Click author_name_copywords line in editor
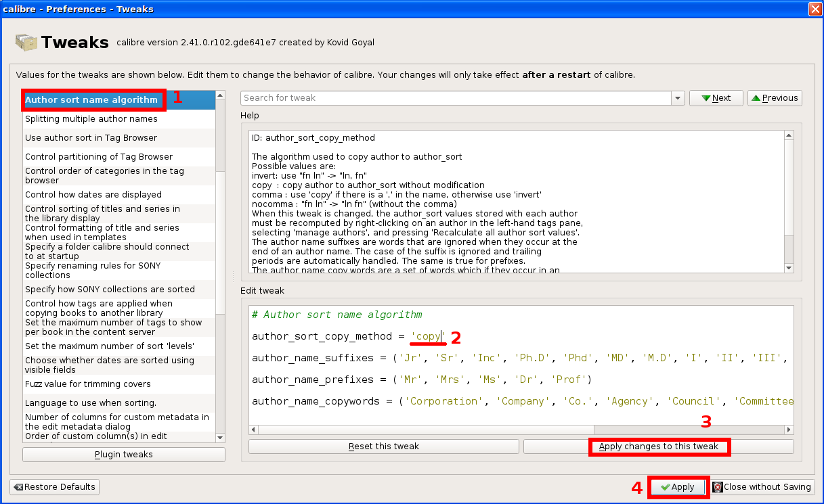The image size is (824, 504). click(x=521, y=401)
